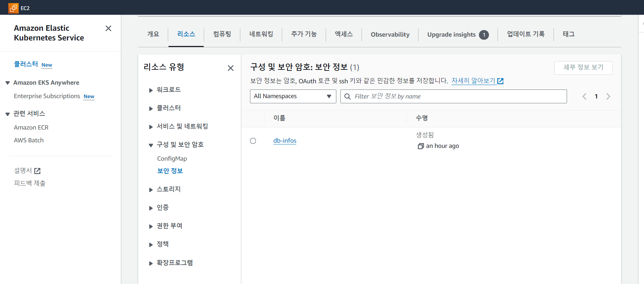This screenshot has height=284, width=644.
Task: Open Enterprise Subscriptions in the sidebar
Action: [x=47, y=96]
